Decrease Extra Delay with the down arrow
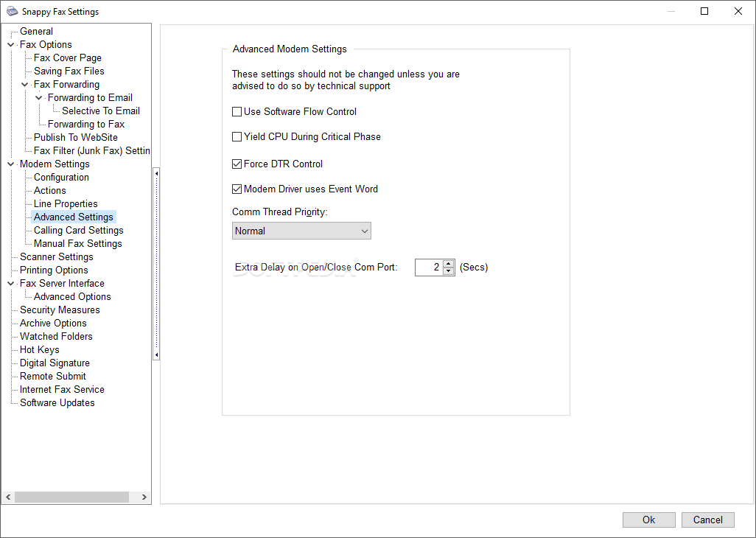The height and width of the screenshot is (538, 756). pyautogui.click(x=449, y=271)
